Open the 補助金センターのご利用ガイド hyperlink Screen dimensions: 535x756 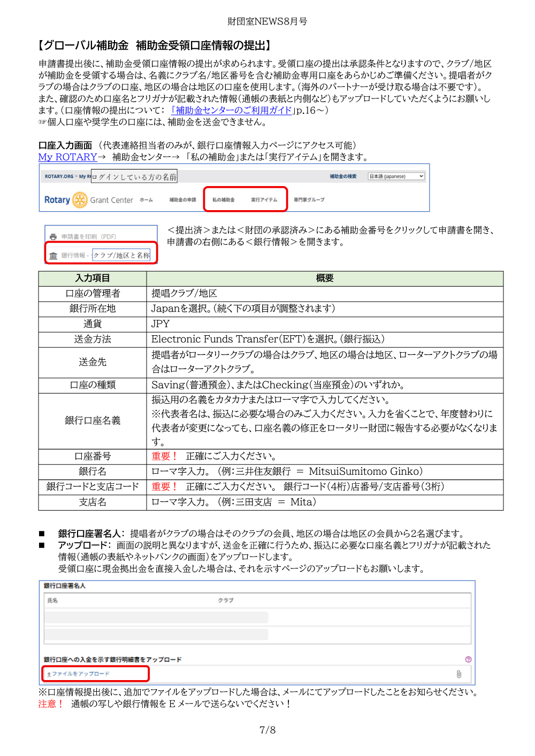tap(232, 110)
